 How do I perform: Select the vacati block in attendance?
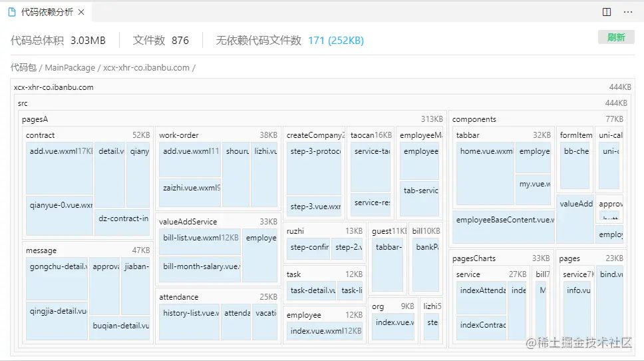coord(265,322)
